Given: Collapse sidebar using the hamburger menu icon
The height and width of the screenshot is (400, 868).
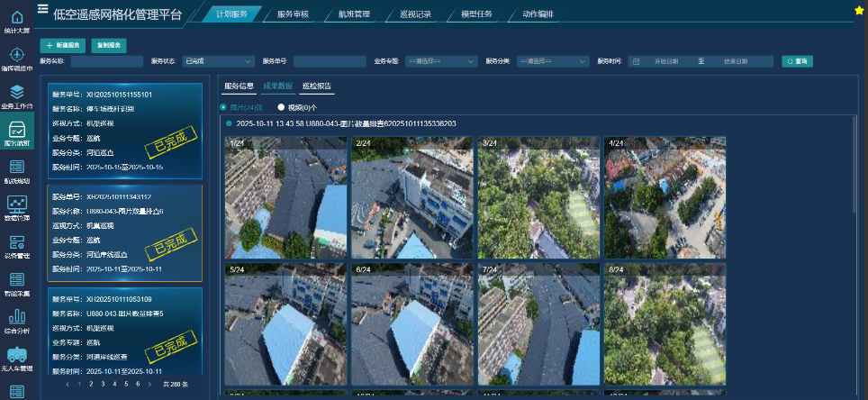Looking at the screenshot, I should [x=42, y=10].
